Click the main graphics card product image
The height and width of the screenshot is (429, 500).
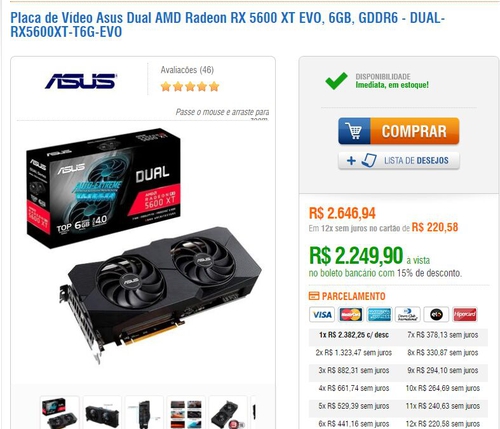click(x=143, y=247)
